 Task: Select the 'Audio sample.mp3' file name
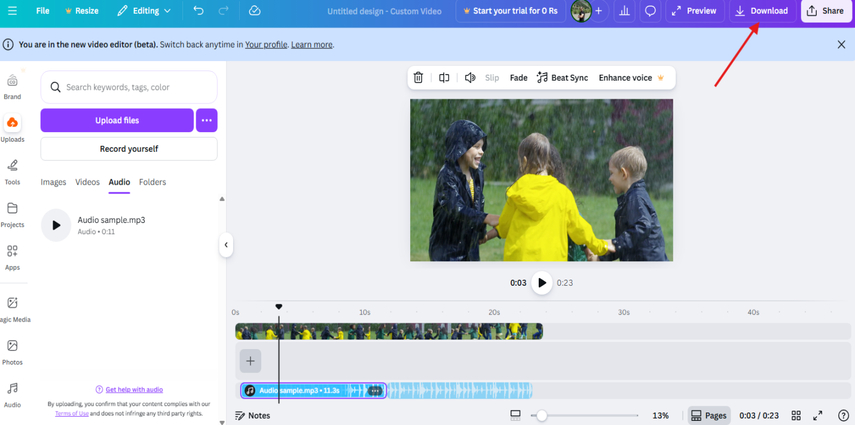pyautogui.click(x=111, y=220)
